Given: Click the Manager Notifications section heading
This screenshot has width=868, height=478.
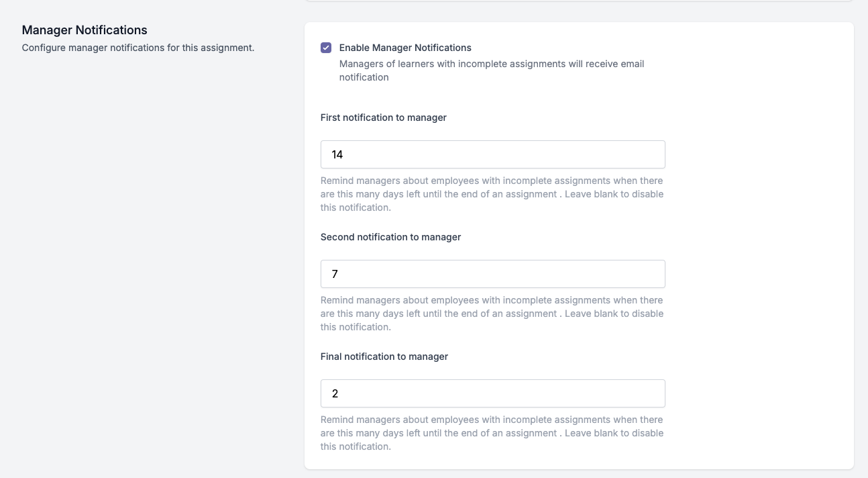Looking at the screenshot, I should tap(85, 30).
